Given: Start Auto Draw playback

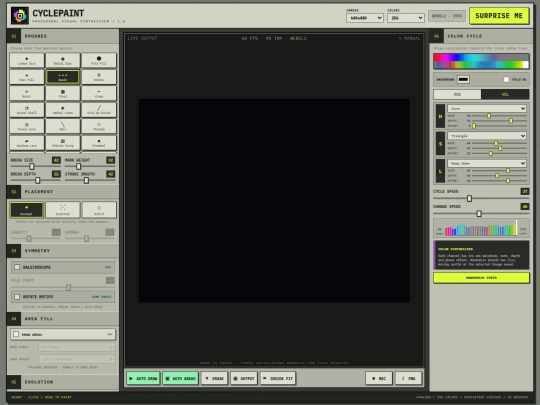Looking at the screenshot, I should click(143, 378).
